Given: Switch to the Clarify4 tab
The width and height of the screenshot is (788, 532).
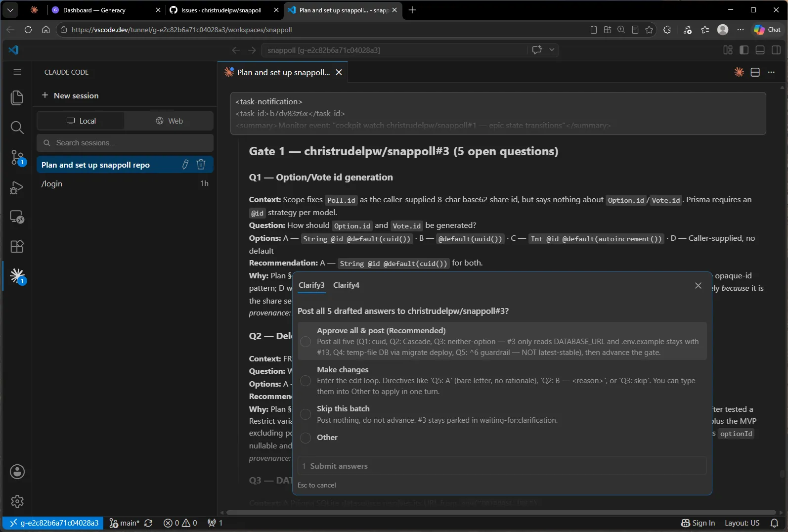Looking at the screenshot, I should [346, 285].
